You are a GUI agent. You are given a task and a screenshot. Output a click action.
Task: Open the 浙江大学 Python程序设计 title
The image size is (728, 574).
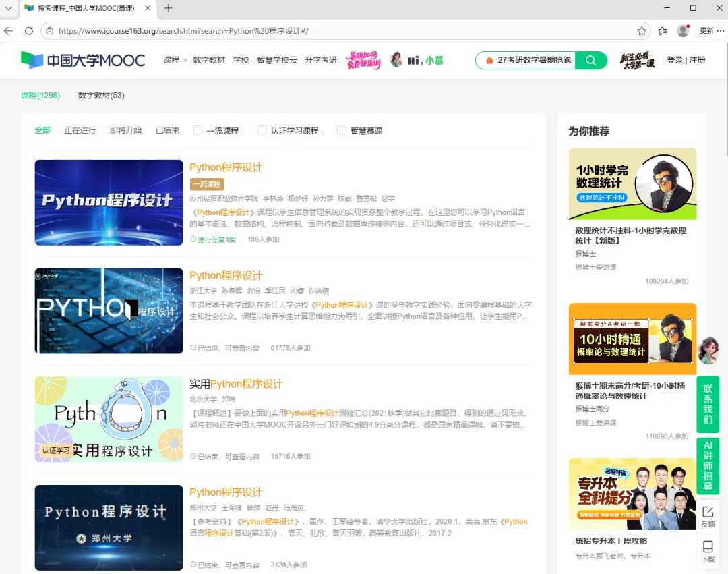tap(226, 276)
